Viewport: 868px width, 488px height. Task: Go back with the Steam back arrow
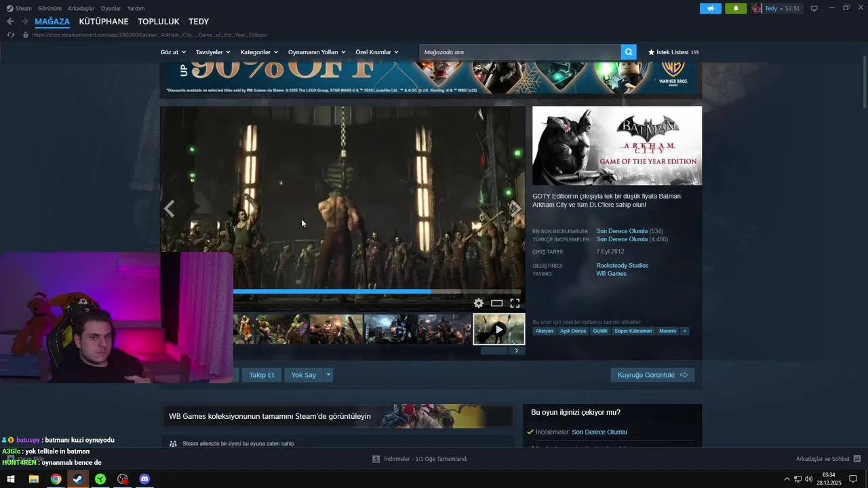tap(10, 22)
